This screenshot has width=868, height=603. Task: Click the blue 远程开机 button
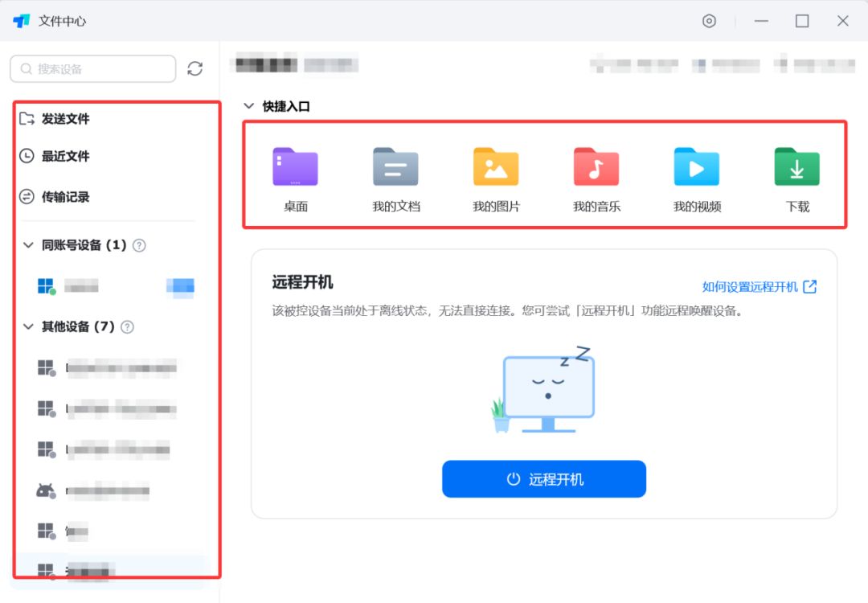[543, 479]
